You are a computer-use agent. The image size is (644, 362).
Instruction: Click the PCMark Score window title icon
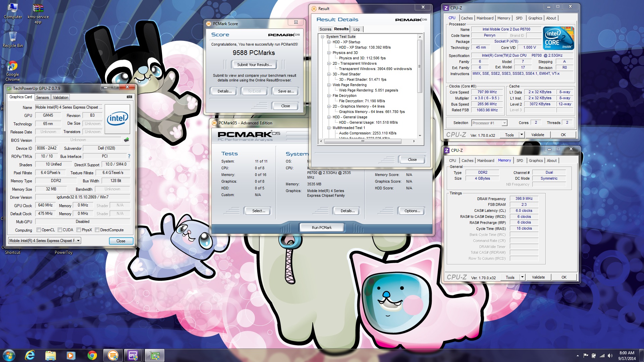click(209, 23)
